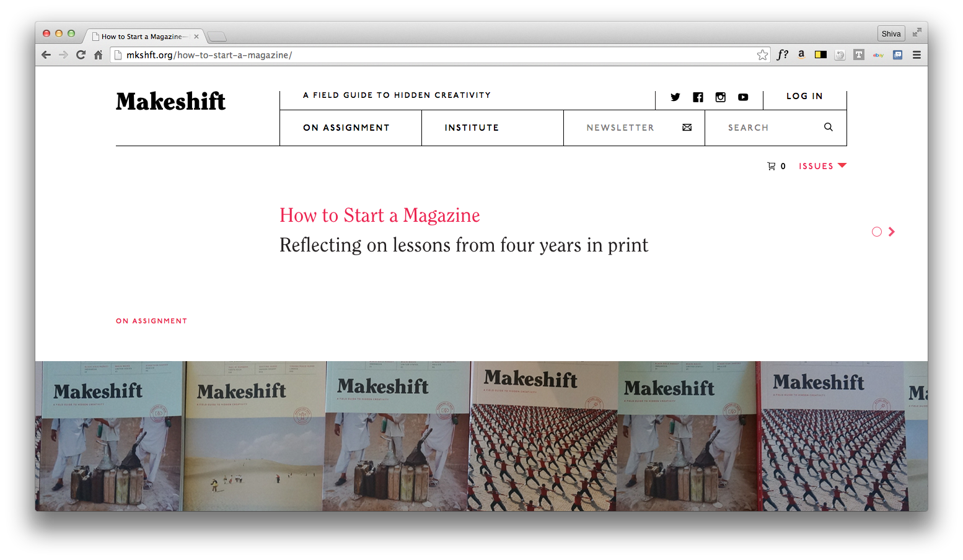Image resolution: width=963 pixels, height=560 pixels.
Task: Advance to next slide with chevron
Action: pos(892,232)
